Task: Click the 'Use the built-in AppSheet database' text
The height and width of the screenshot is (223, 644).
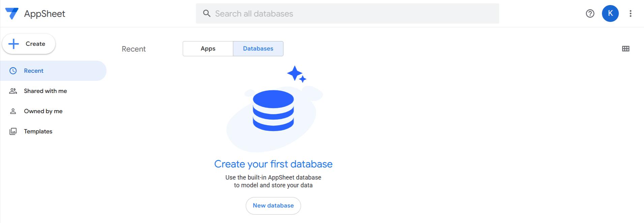Action: tap(273, 178)
